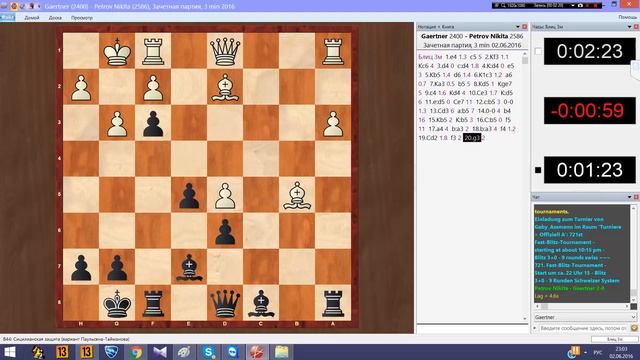Click the status bar button at bottom right
This screenshot has width=640, height=360.
tap(615, 339)
